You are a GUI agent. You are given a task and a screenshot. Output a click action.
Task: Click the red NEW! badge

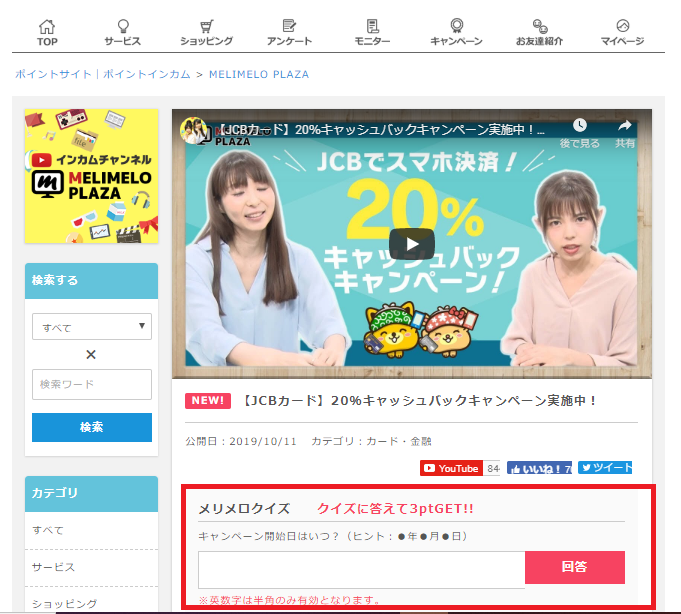[x=208, y=400]
